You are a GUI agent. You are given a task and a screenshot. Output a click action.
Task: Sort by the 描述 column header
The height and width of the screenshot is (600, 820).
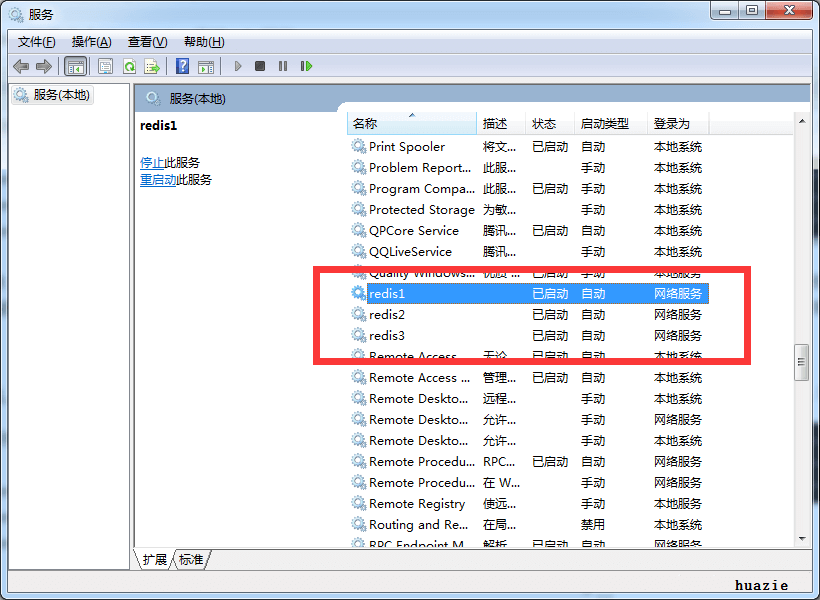tap(500, 124)
